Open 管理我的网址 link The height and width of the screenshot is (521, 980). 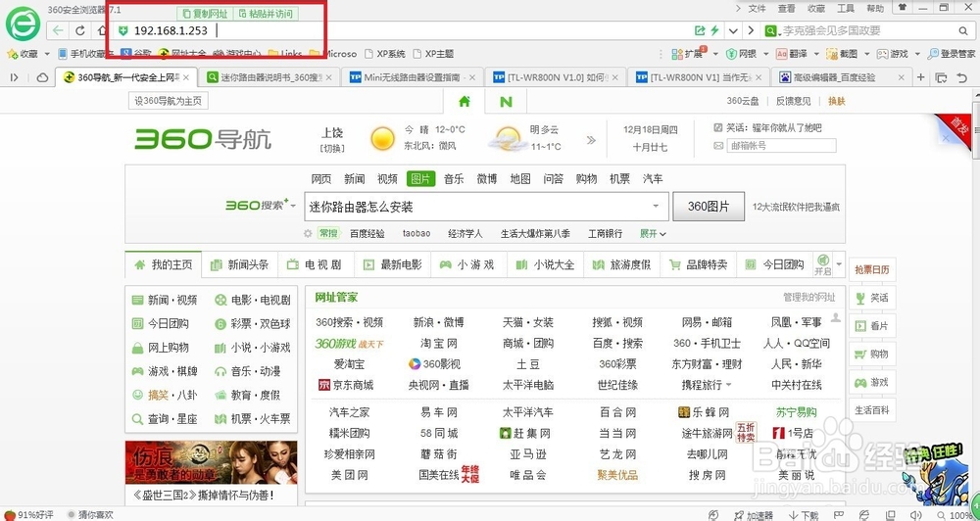tap(808, 298)
